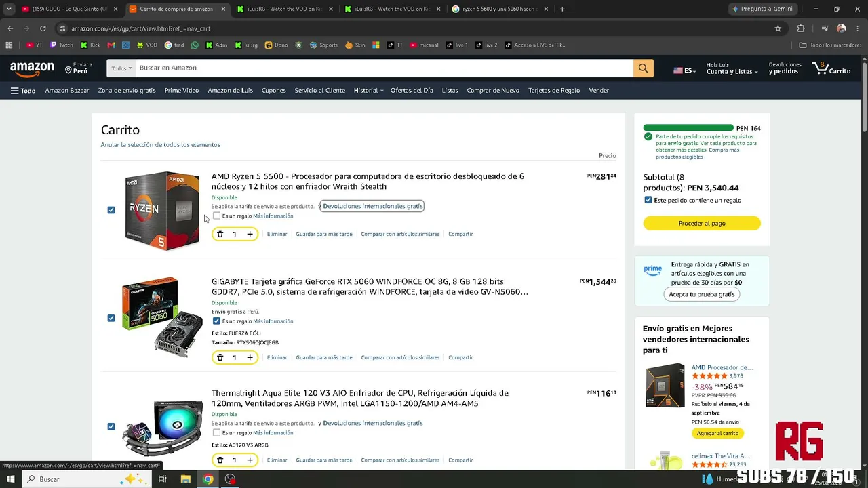Open 'Ofertas del Día' in the nav bar
This screenshot has width=868, height=488.
(412, 91)
